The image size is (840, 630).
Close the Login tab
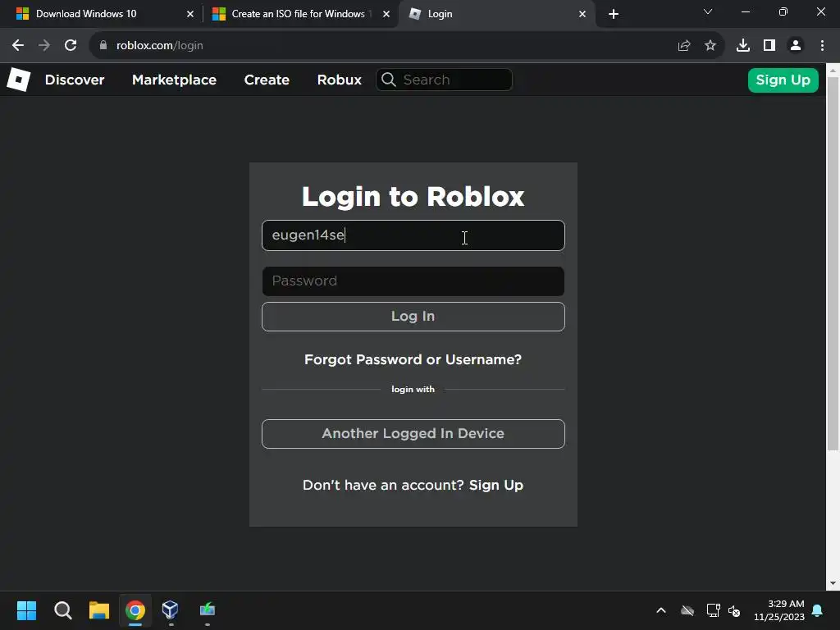[582, 14]
